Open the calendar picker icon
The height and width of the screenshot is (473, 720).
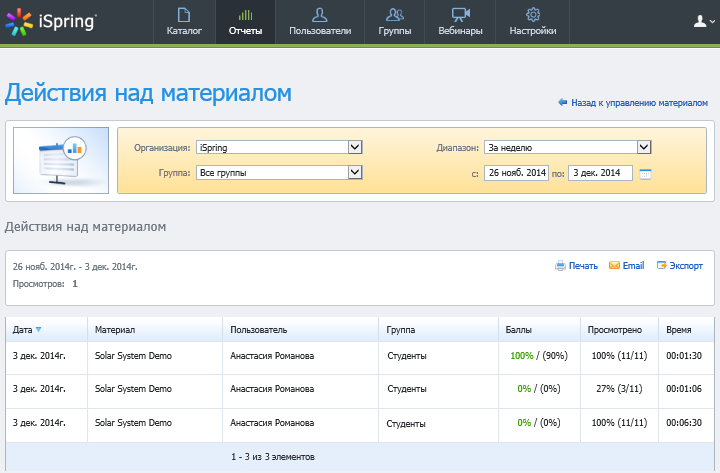pos(645,174)
